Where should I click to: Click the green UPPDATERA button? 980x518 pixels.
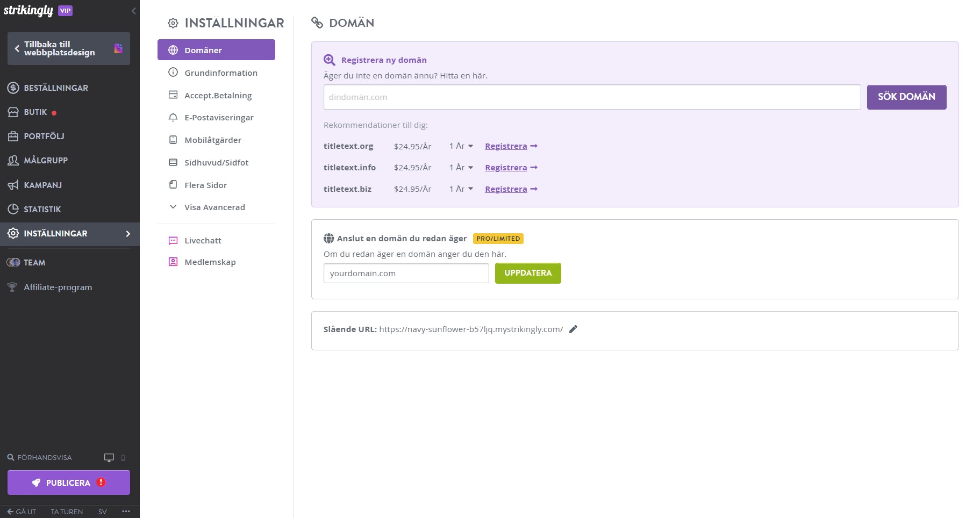click(528, 273)
